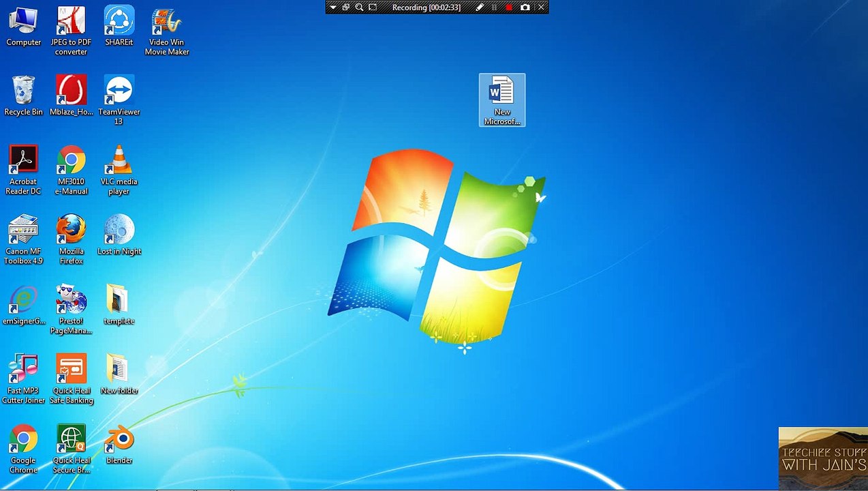Viewport: 868px width, 491px height.
Task: Select the Lost in Night shortcut
Action: (119, 235)
